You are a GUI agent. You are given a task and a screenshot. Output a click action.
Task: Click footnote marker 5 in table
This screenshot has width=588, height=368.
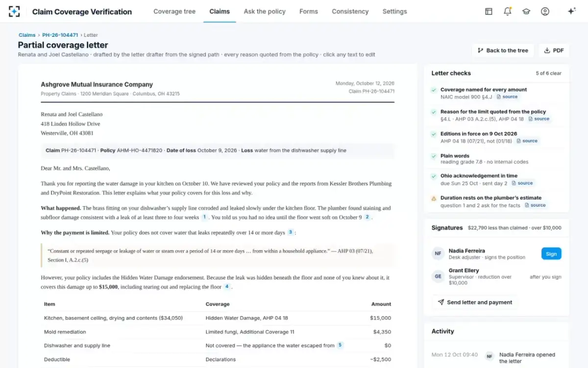pyautogui.click(x=340, y=345)
